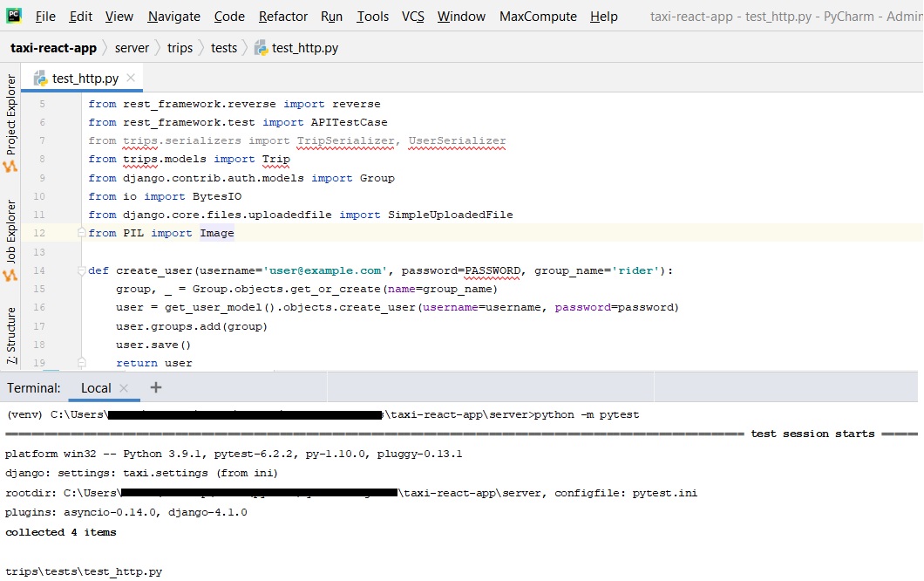This screenshot has width=924, height=581.
Task: Click the file icon beside test_http.py in the breadcrumbs
Action: point(261,48)
